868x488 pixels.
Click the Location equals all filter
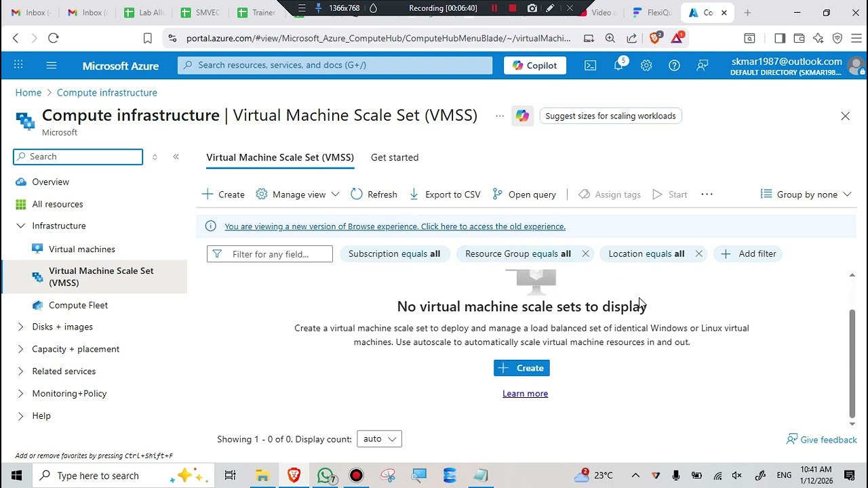click(x=646, y=253)
